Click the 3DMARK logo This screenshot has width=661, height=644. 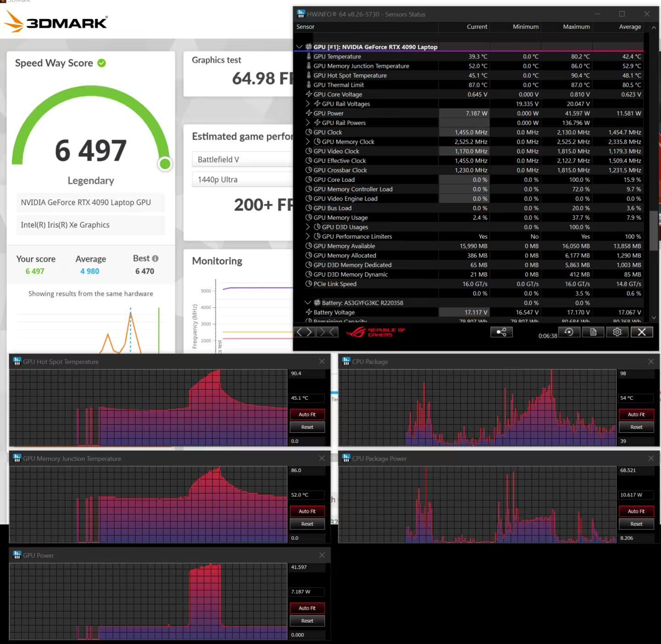(x=55, y=21)
